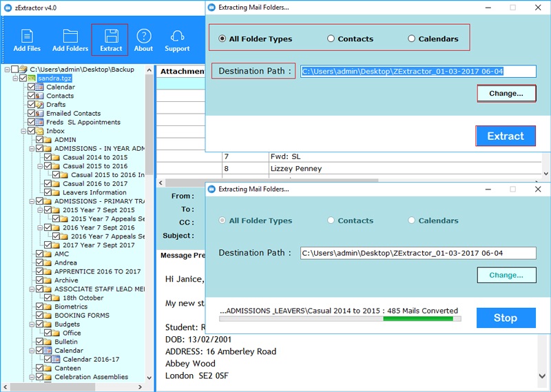
Task: Open the Support headset icon
Action: pos(177,36)
